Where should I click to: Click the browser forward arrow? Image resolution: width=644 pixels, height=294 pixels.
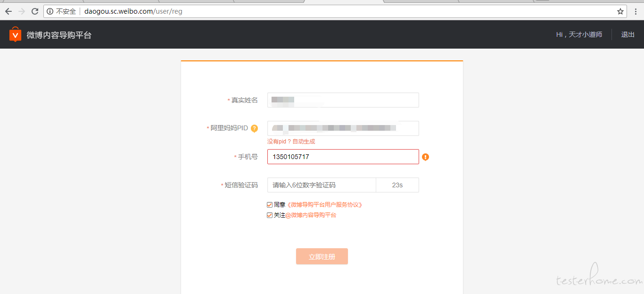[x=21, y=11]
